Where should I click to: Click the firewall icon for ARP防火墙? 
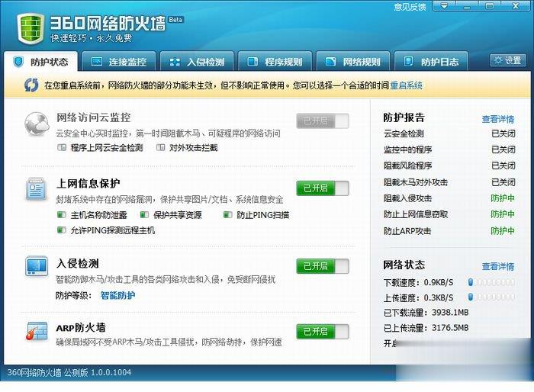(37, 331)
